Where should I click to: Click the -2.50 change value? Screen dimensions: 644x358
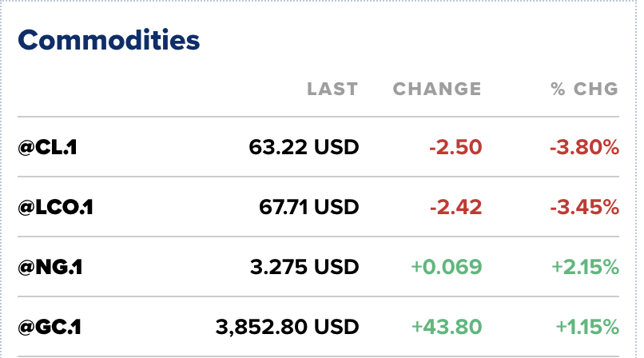click(x=454, y=147)
